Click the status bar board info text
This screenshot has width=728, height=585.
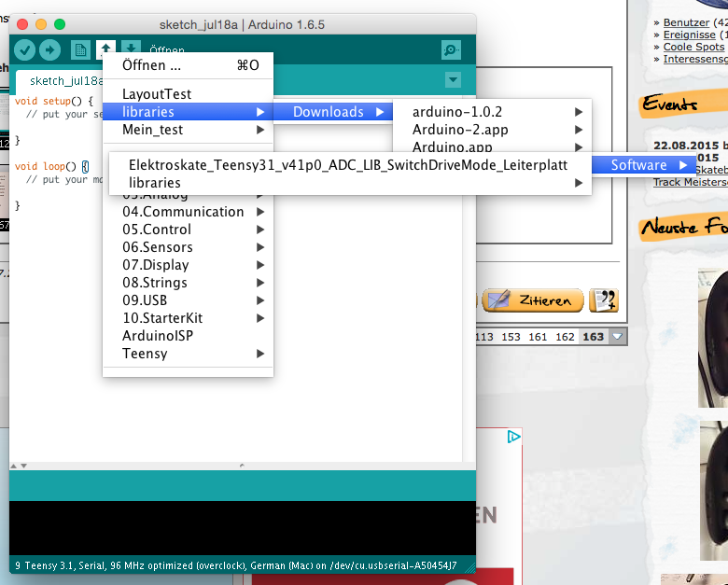pyautogui.click(x=236, y=565)
